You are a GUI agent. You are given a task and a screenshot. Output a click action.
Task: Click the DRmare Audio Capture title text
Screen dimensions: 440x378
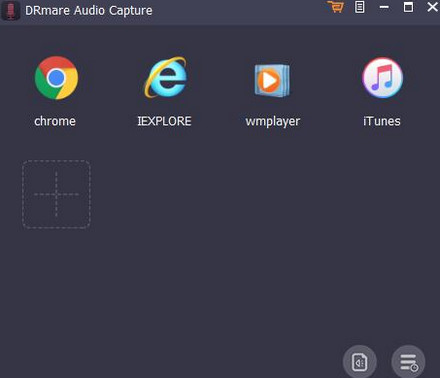tap(89, 11)
